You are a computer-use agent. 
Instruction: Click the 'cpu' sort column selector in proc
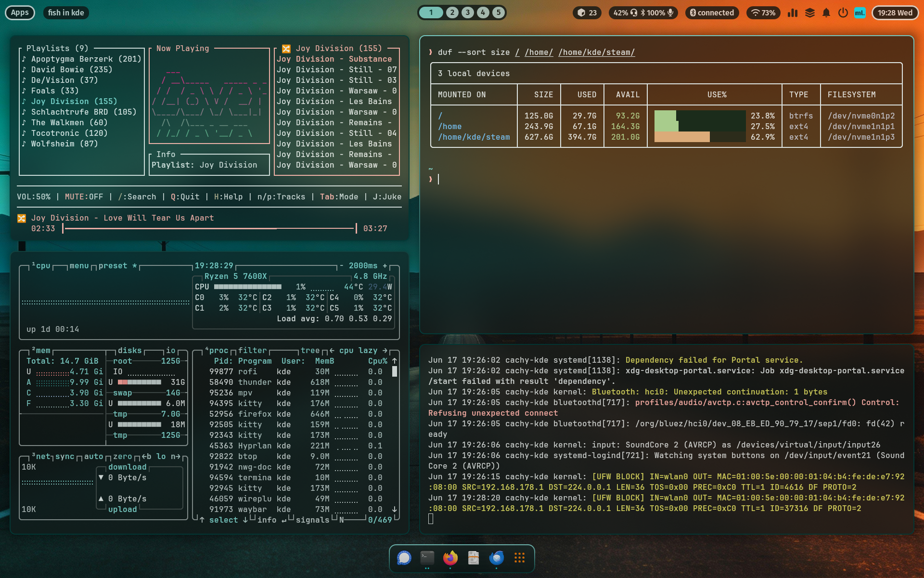[346, 351]
